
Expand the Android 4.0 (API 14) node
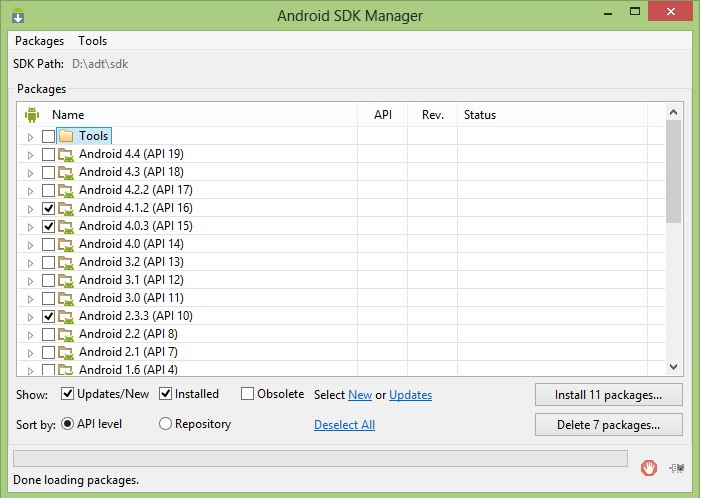pyautogui.click(x=30, y=245)
